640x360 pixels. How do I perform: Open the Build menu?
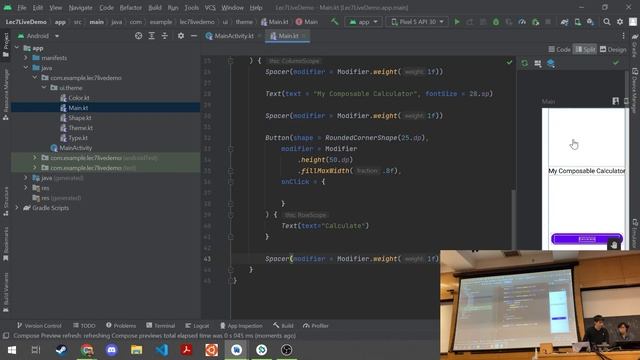point(155,7)
